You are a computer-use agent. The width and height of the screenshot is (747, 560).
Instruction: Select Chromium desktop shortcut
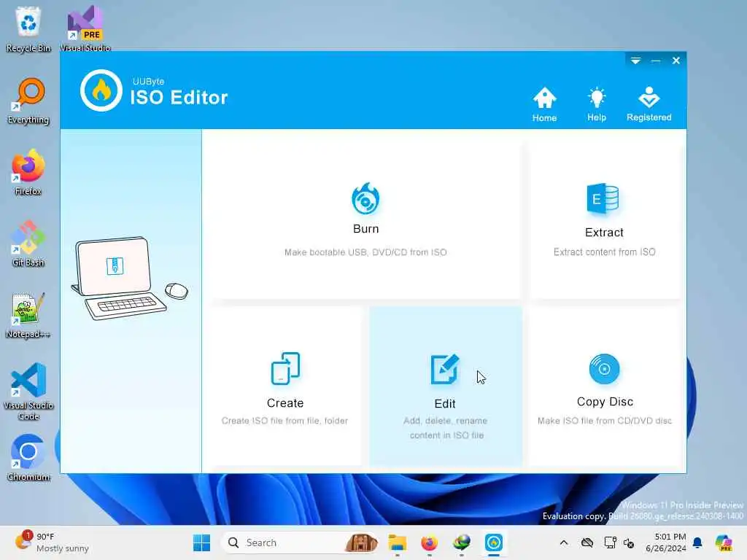click(x=28, y=458)
